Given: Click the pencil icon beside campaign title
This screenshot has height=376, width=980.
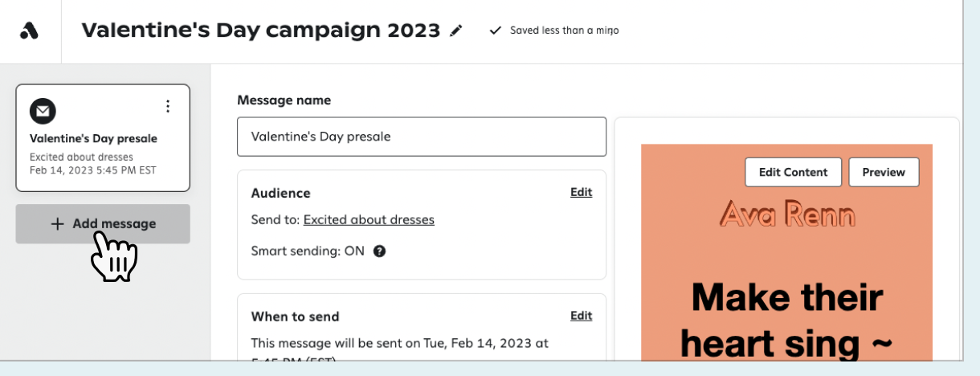Looking at the screenshot, I should click(x=456, y=31).
